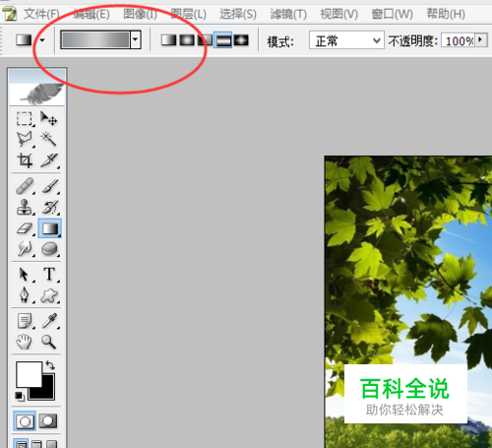Enable reflected gradient style

coord(222,40)
